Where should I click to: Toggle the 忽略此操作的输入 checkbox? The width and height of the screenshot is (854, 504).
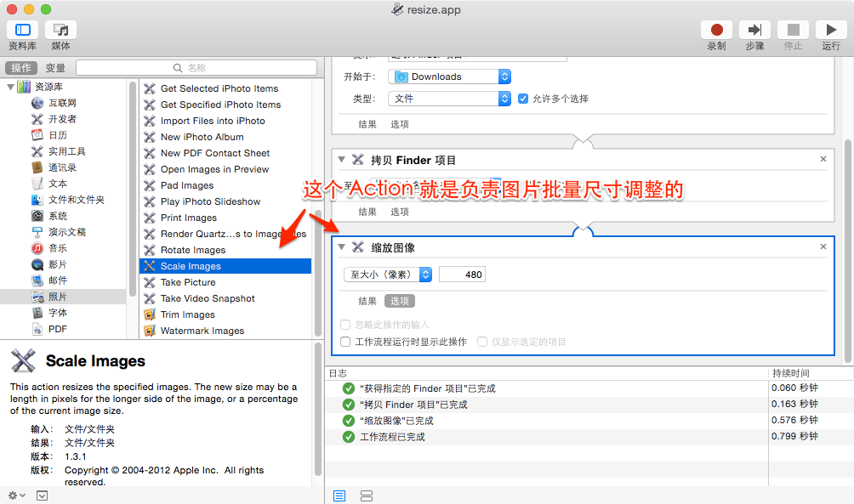point(345,325)
